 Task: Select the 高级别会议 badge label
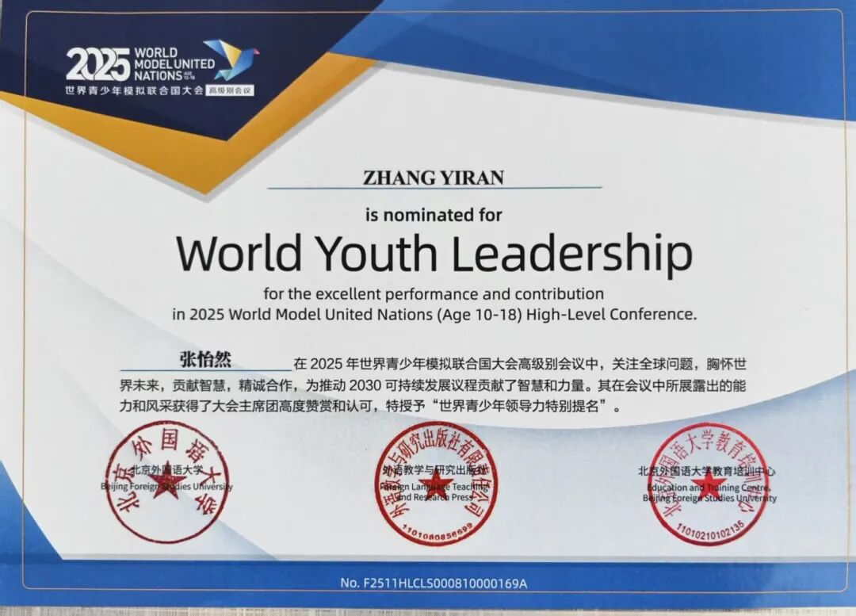point(229,91)
